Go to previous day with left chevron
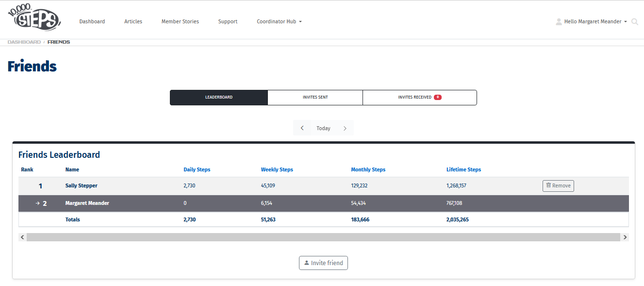Screen dimensions: 644x286 coord(302,128)
